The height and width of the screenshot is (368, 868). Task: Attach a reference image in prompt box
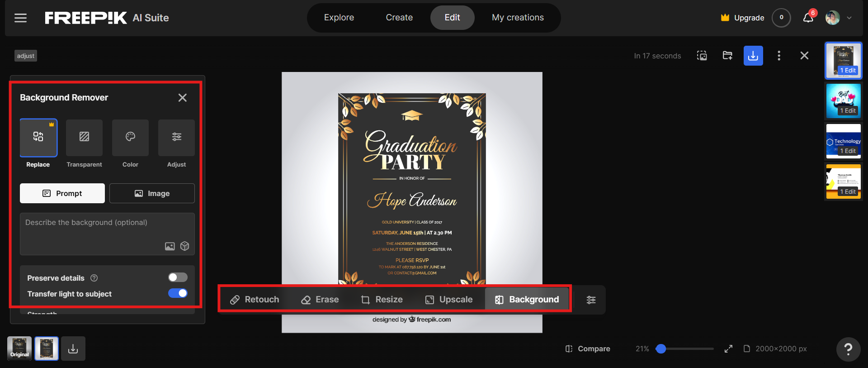[170, 246]
